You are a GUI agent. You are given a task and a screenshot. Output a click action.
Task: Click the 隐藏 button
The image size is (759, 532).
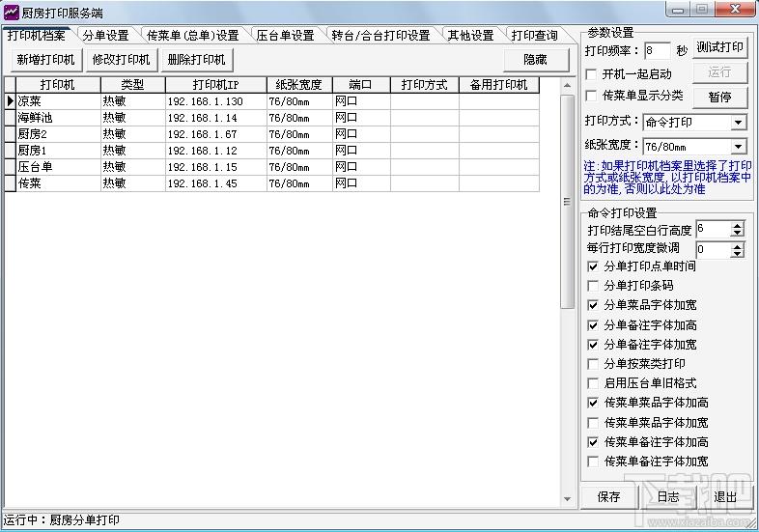[x=535, y=60]
